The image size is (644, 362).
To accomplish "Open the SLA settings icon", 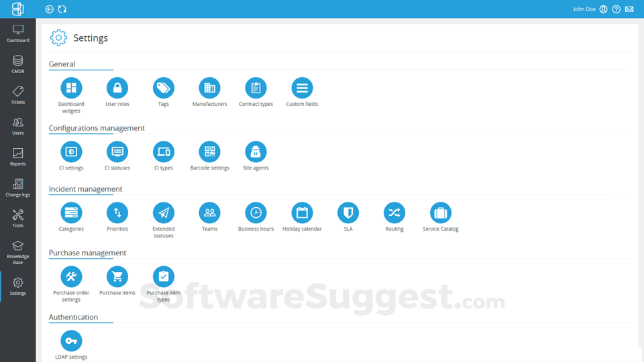I will click(348, 213).
